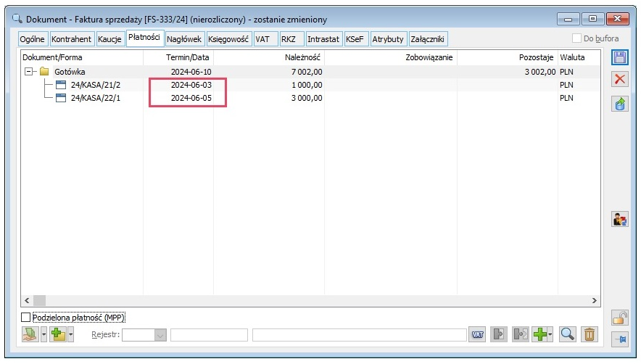The height and width of the screenshot is (364, 641).
Task: Open the Księgowość tab
Action: [x=228, y=39]
